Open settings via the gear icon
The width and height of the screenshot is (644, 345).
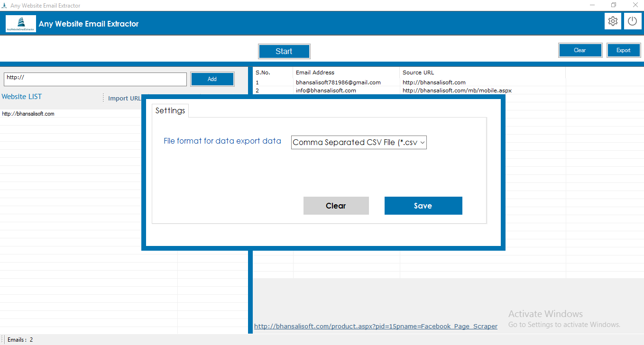pos(613,21)
